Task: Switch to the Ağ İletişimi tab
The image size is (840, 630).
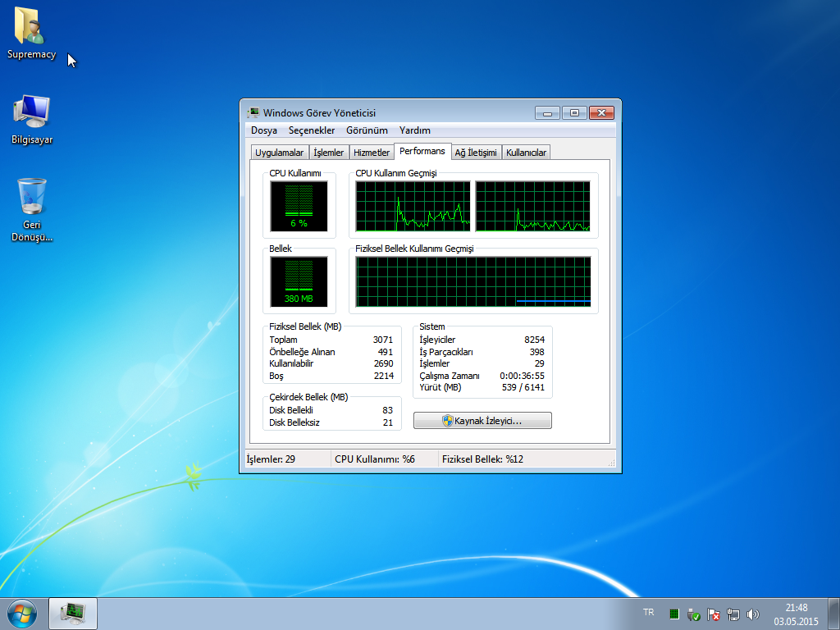Action: pyautogui.click(x=476, y=153)
